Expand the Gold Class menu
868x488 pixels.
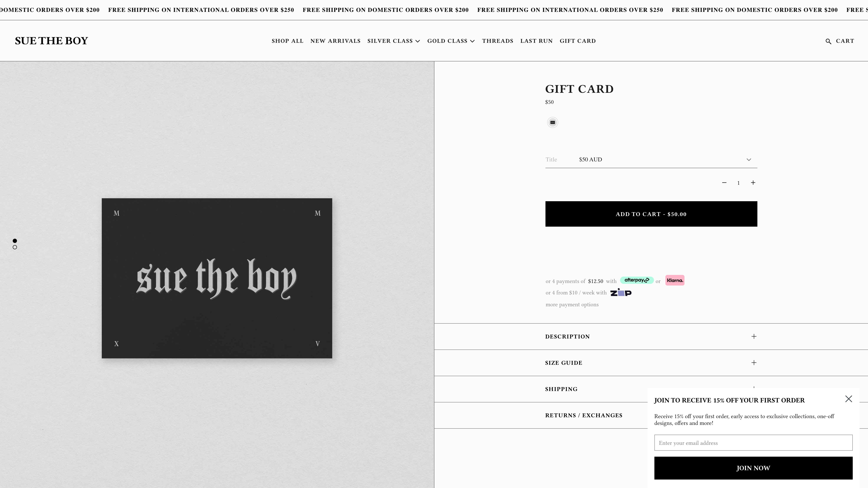[x=451, y=41]
